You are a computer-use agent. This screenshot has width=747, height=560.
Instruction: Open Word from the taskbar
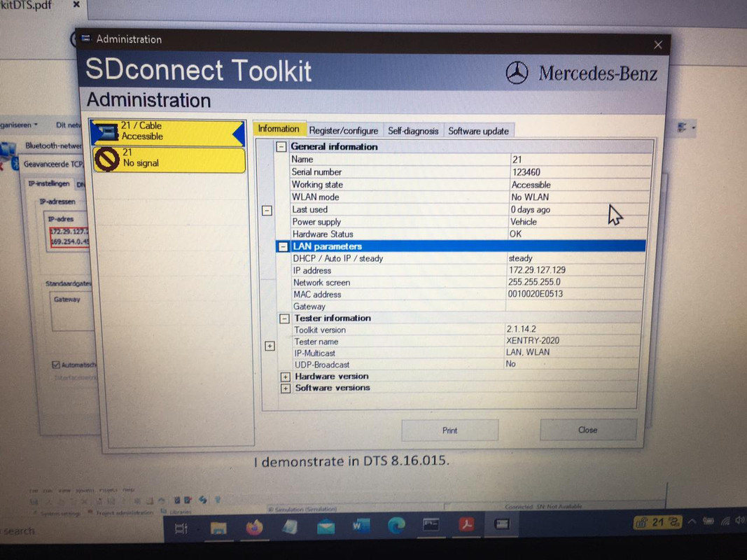click(361, 526)
